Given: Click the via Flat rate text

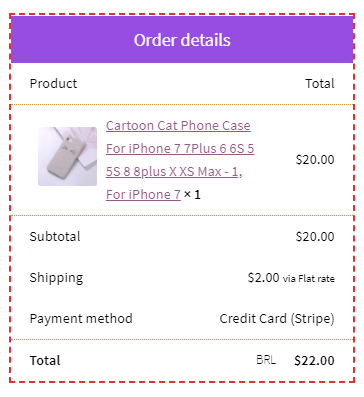Looking at the screenshot, I should pyautogui.click(x=309, y=278).
